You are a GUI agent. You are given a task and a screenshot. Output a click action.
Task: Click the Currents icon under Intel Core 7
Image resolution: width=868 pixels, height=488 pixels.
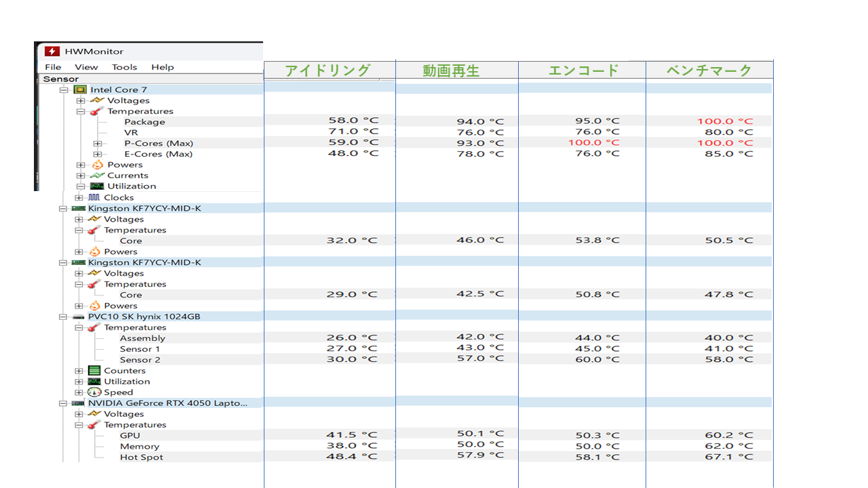coord(97,176)
